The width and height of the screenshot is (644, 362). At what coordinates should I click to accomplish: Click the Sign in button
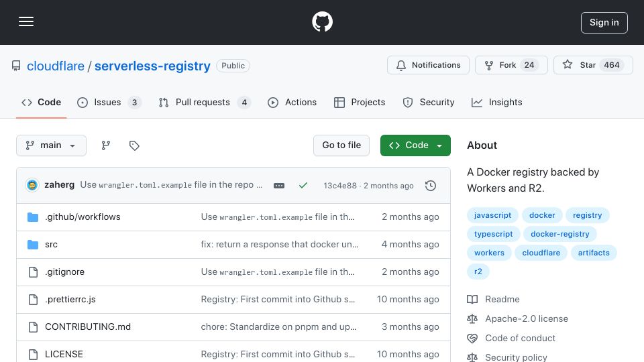(x=604, y=23)
